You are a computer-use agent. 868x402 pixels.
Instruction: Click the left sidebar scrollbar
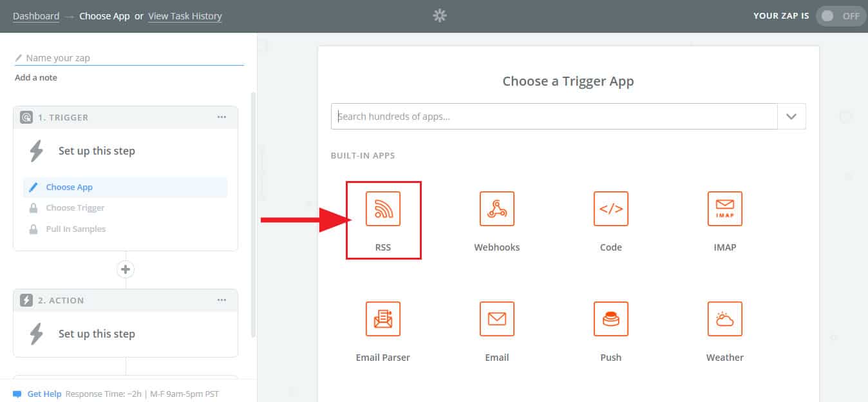[x=253, y=215]
